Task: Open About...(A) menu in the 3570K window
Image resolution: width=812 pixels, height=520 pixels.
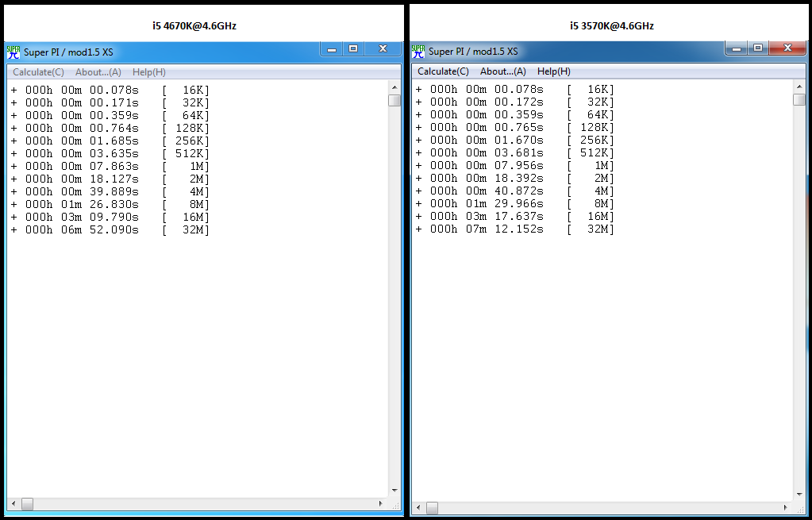Action: [503, 71]
